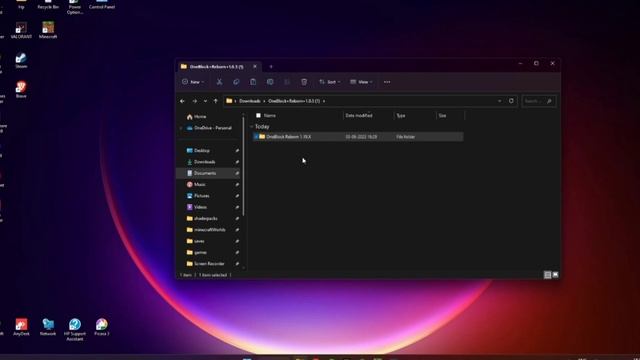Select the Power Options desktop icon

pos(75,7)
